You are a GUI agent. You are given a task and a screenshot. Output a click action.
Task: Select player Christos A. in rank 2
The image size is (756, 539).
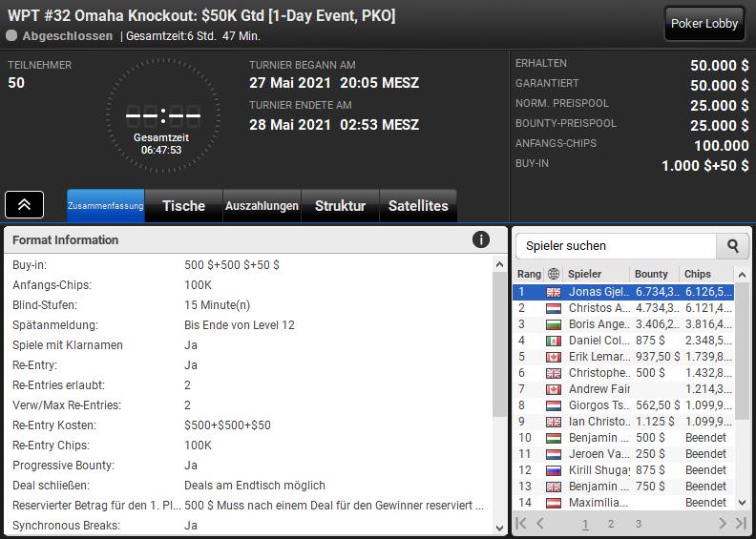click(598, 308)
